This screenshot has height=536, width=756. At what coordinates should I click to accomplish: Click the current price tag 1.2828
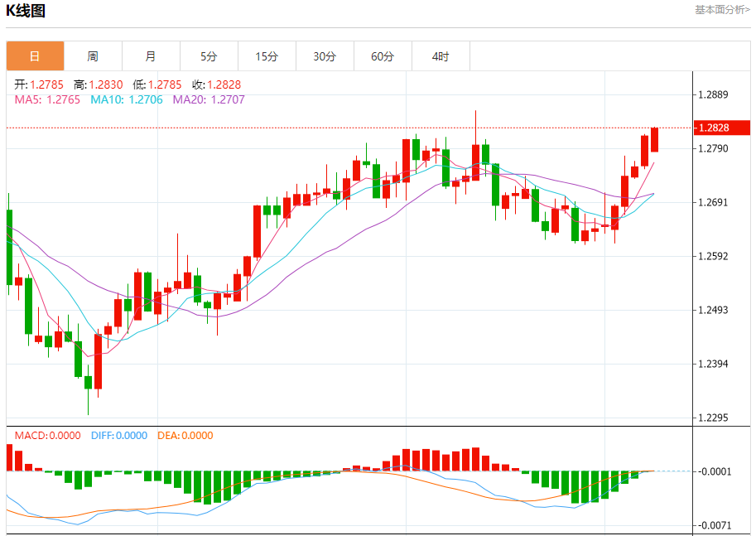722,128
